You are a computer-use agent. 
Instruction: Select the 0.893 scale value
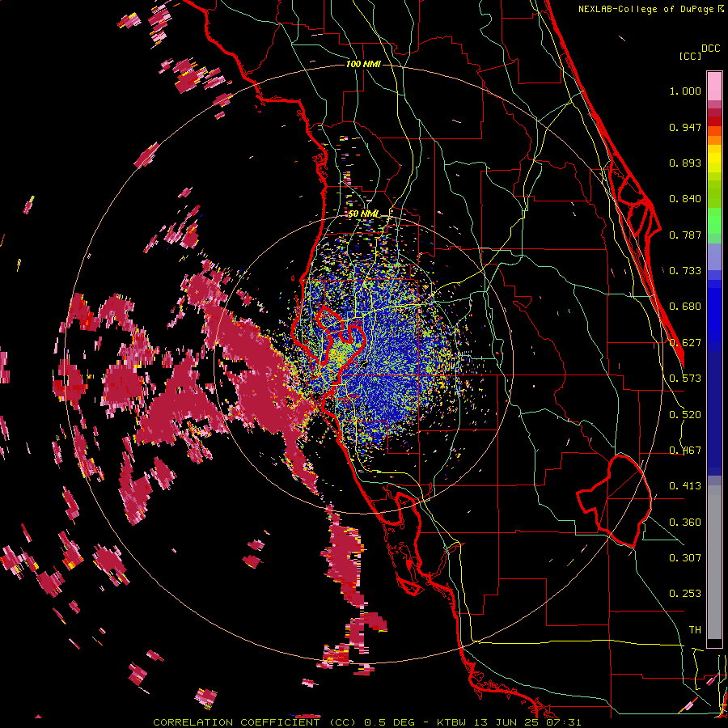coord(685,163)
